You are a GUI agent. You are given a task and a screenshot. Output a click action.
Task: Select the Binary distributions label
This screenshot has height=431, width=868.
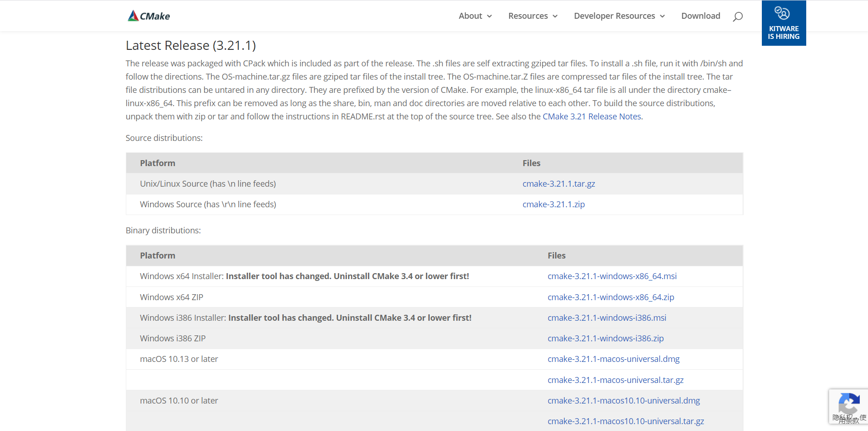click(x=163, y=231)
